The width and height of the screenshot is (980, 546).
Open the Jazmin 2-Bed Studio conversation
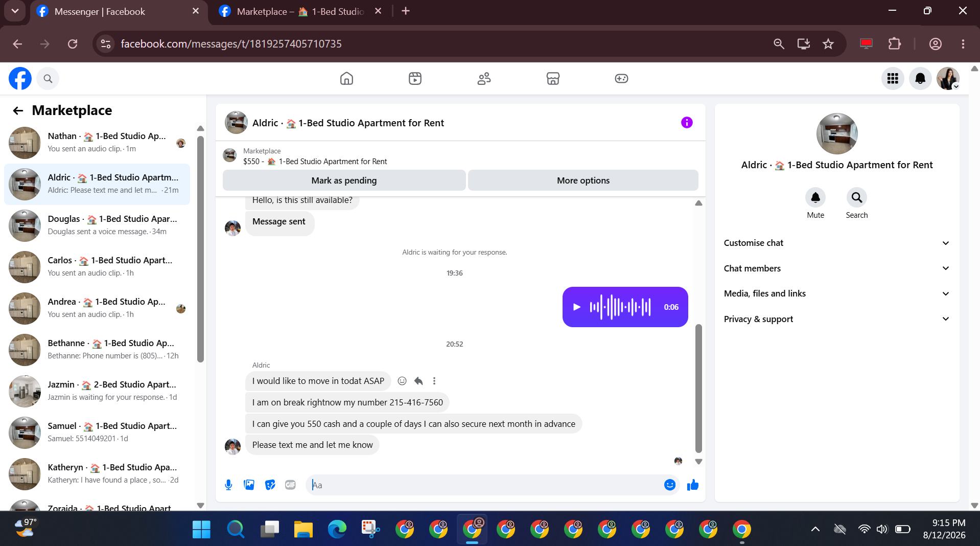click(97, 391)
